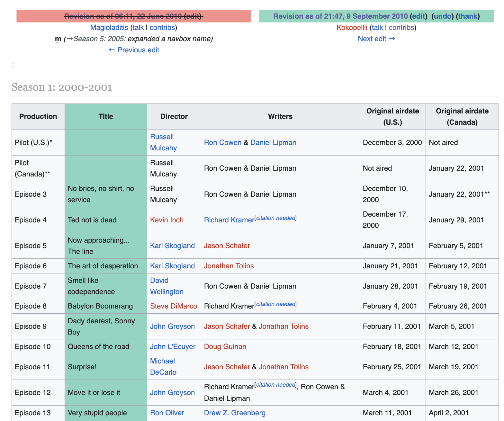Click 'Very stupid people' title cell
This screenshot has width=504, height=421.
[x=106, y=413]
